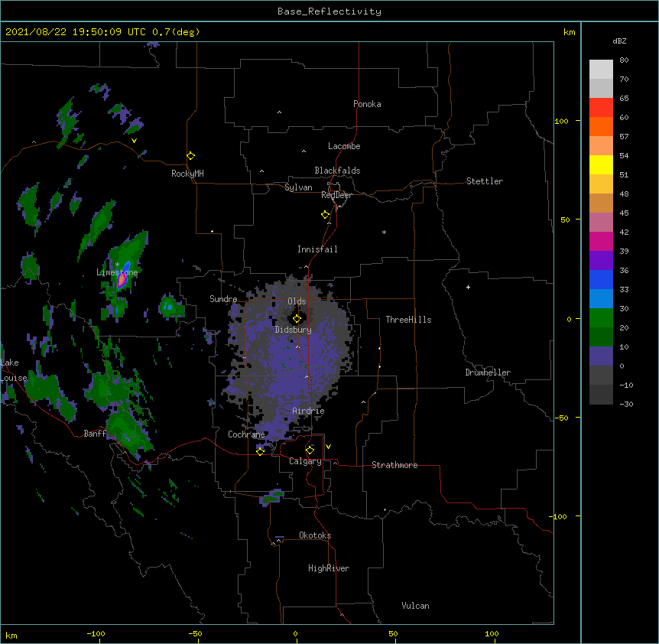This screenshot has height=644, width=659.
Task: Click the Didsbury town label
Action: [x=294, y=330]
